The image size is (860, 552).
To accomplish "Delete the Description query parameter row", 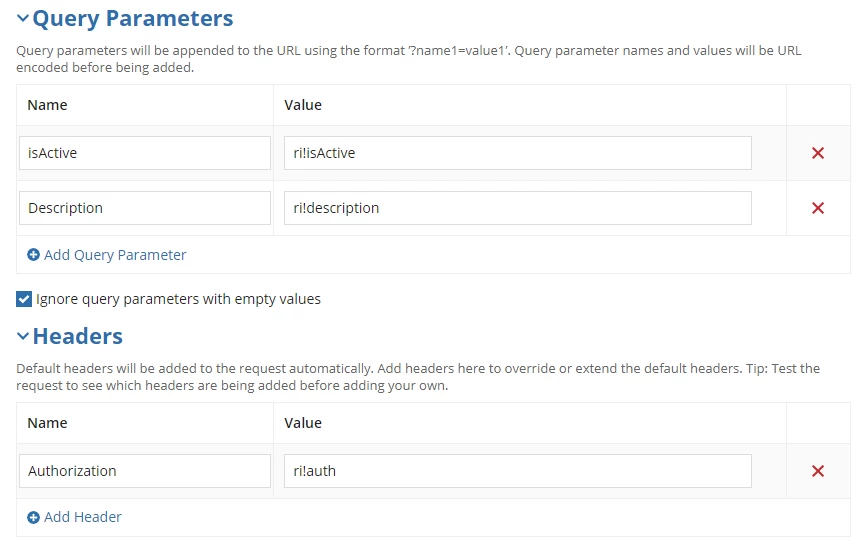I will (x=818, y=208).
